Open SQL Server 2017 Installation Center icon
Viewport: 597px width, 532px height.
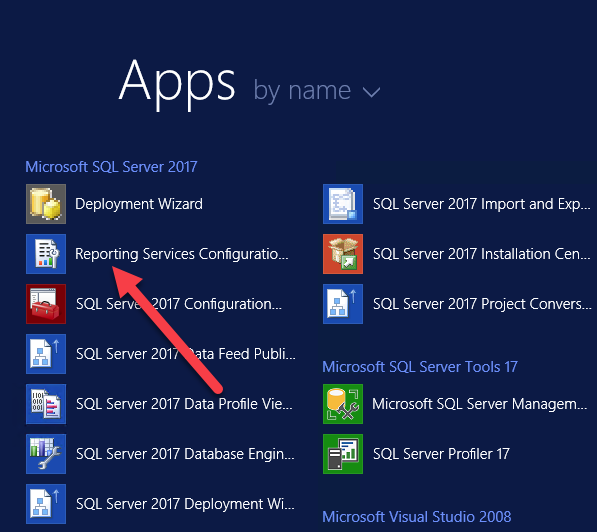click(x=343, y=254)
